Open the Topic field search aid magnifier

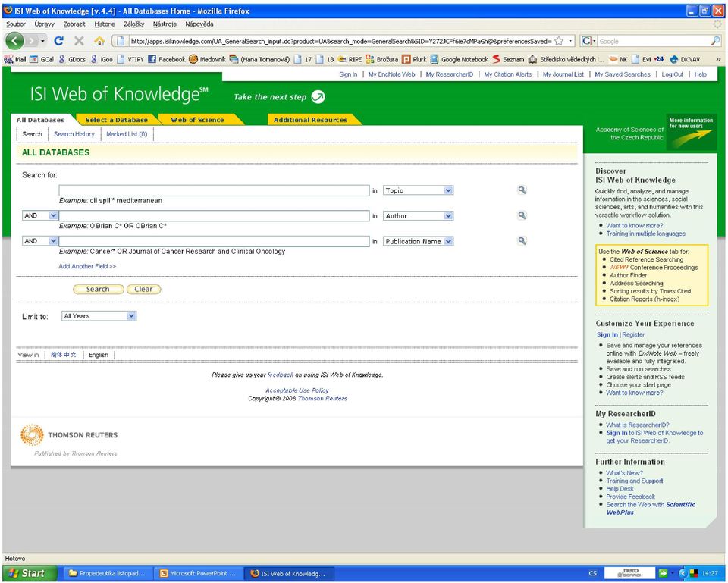[522, 190]
